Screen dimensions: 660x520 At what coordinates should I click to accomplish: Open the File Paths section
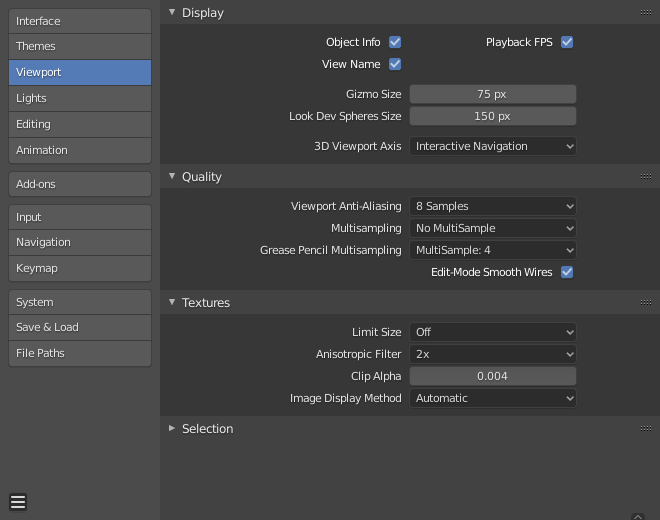click(x=80, y=353)
